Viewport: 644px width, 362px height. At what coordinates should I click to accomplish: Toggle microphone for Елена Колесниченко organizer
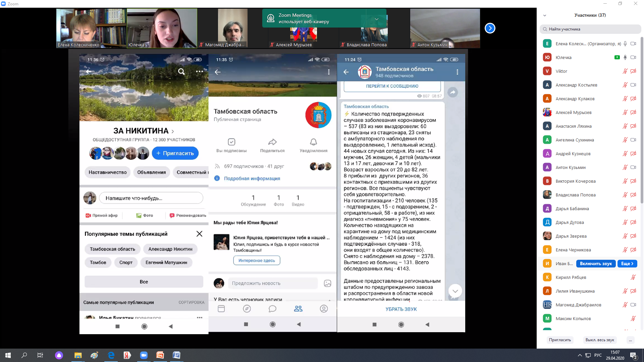pyautogui.click(x=625, y=44)
